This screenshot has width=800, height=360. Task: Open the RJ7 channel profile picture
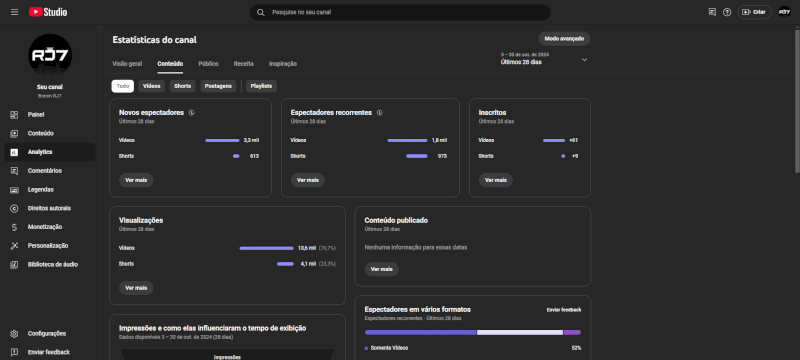pos(49,56)
